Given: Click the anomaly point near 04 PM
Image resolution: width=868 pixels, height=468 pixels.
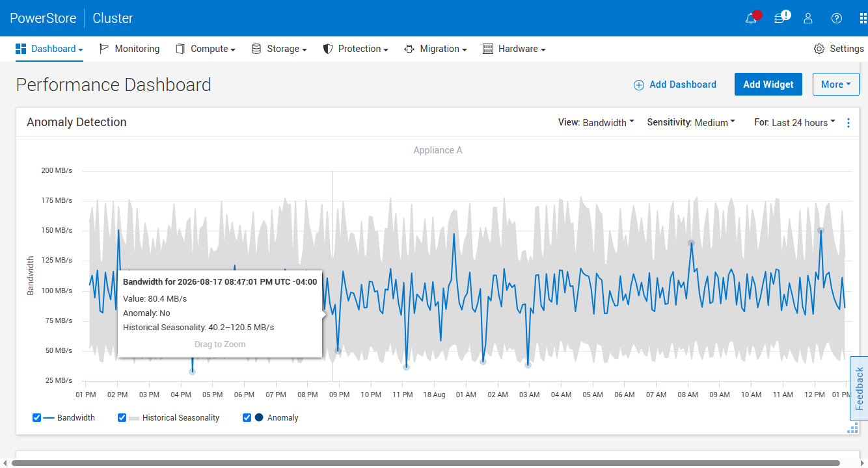Looking at the screenshot, I should click(192, 372).
